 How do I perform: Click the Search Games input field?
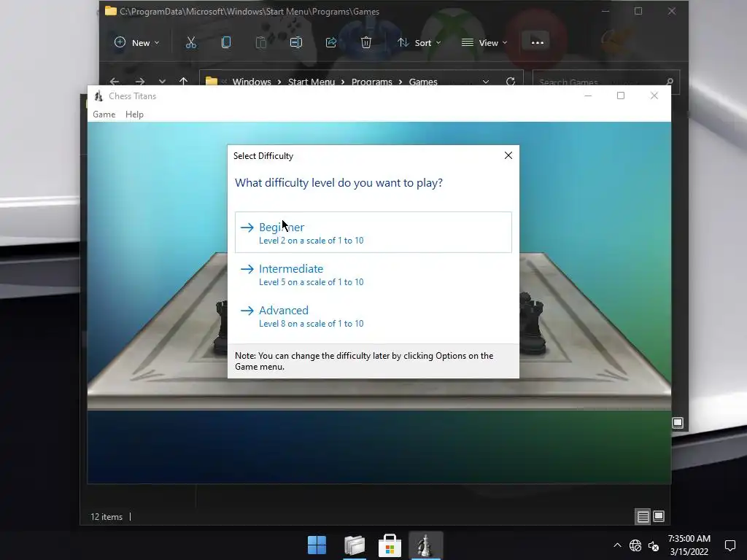[x=606, y=82]
